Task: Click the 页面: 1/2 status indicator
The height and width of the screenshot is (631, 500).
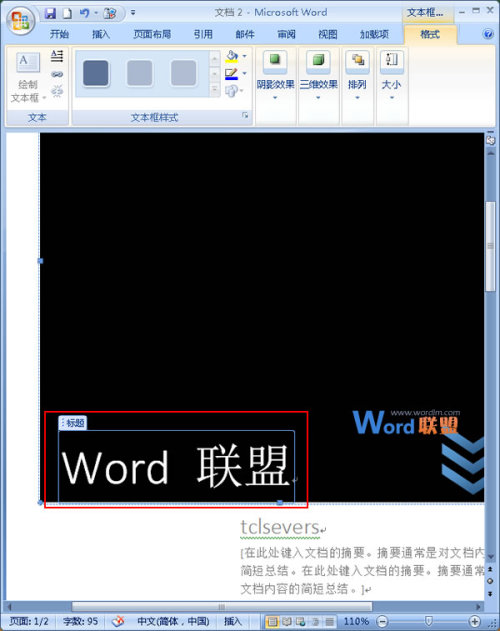Action: point(29,621)
